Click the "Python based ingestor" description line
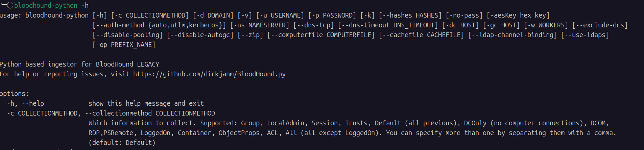Viewport: 644px width, 150px height. tap(79, 64)
